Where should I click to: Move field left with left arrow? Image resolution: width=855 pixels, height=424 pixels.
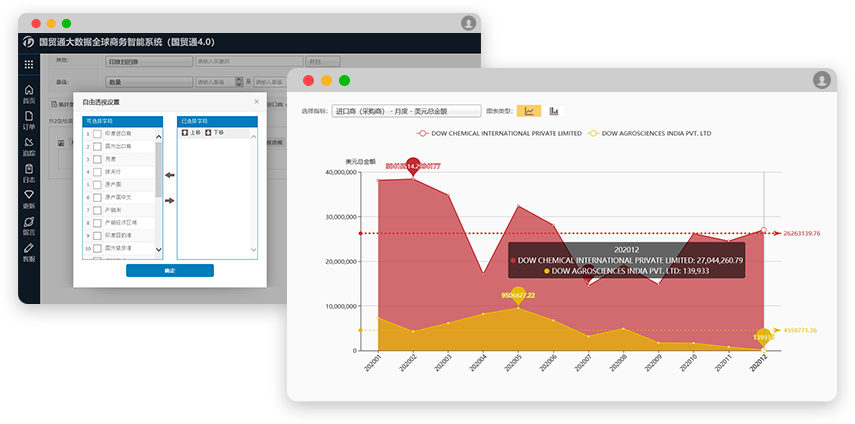pos(170,175)
